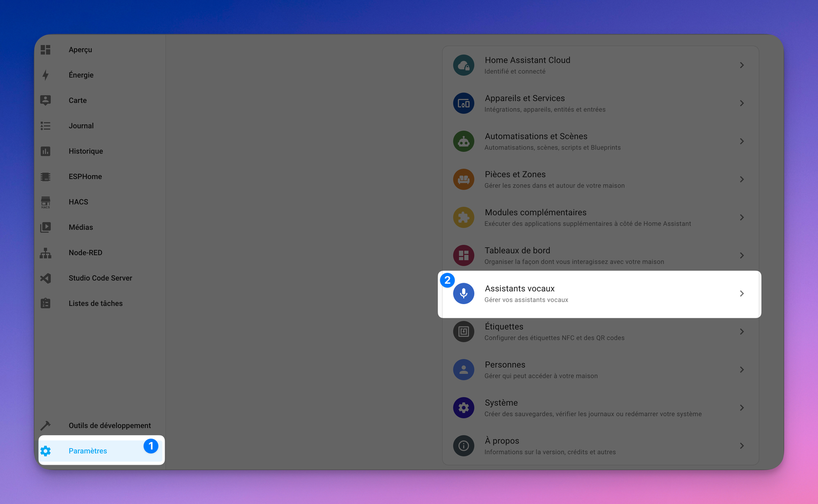Open HACS from the sidebar
The height and width of the screenshot is (504, 818).
(46, 202)
